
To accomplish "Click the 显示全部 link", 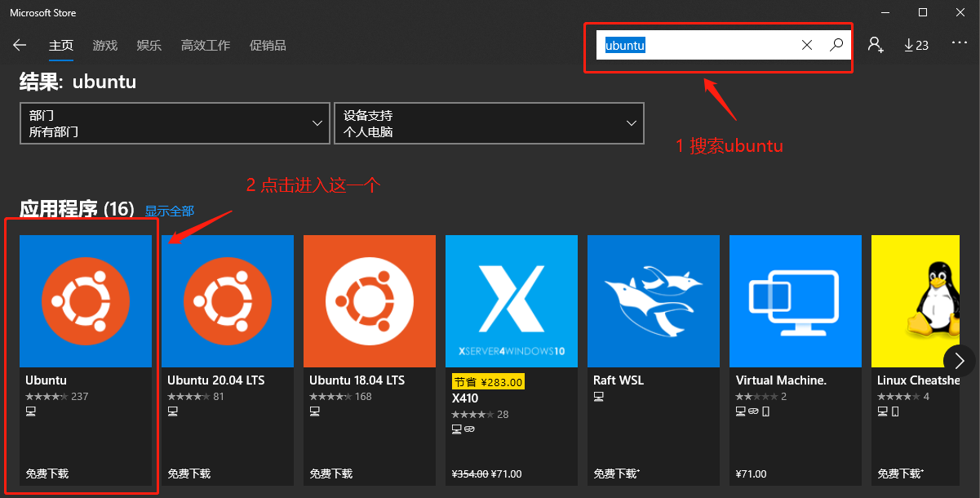I will (170, 211).
